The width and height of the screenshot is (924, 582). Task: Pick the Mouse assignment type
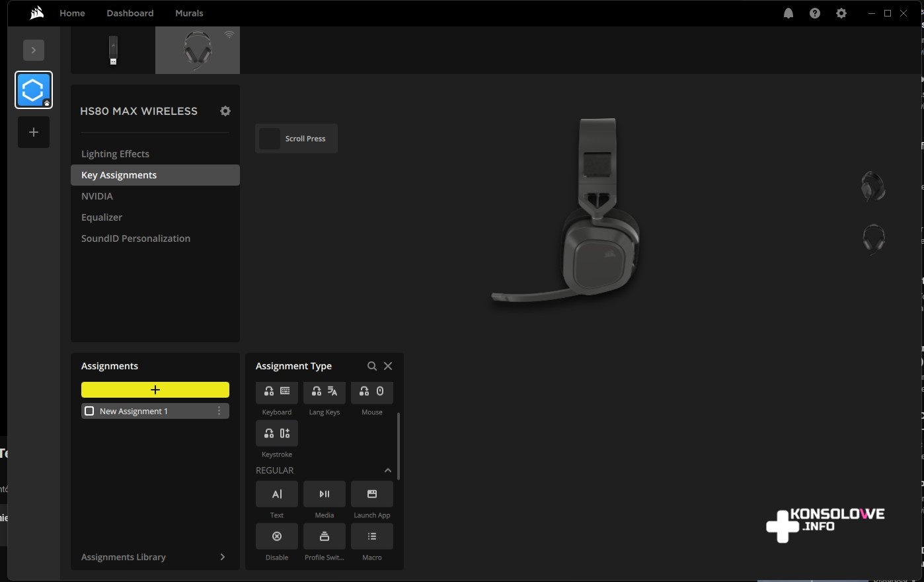point(371,392)
